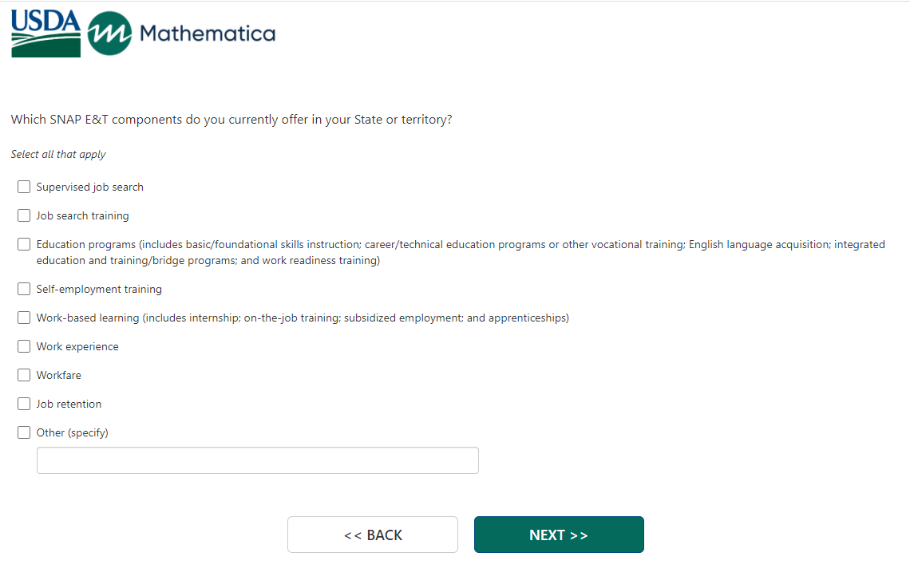Proceed using the NEXT >> button

click(x=559, y=535)
